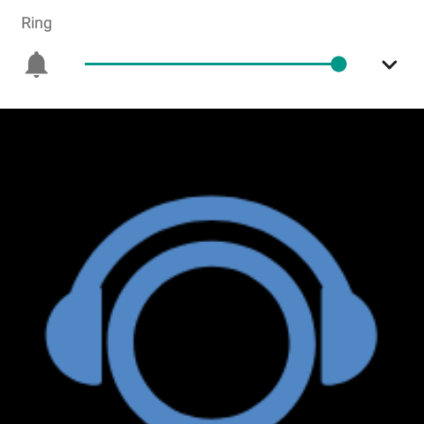Viewport: 424px width, 424px height.
Task: Click the top of the headphones headband arc
Action: pos(212,208)
